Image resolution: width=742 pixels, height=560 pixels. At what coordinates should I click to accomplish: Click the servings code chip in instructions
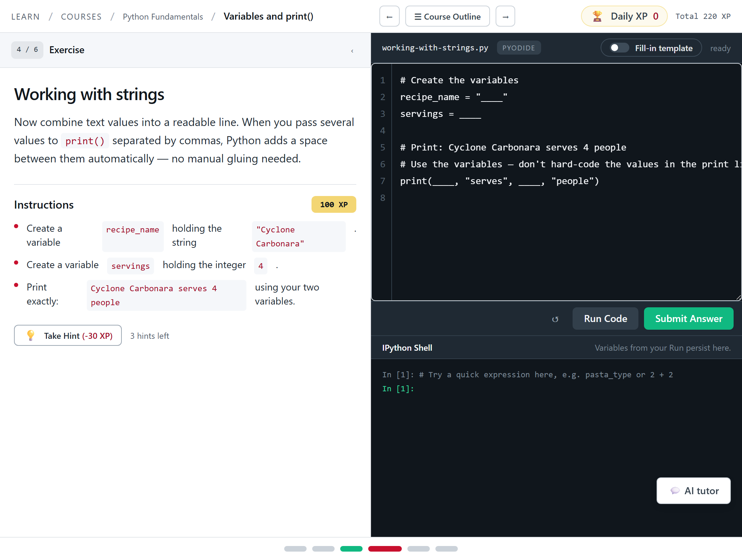click(x=131, y=266)
